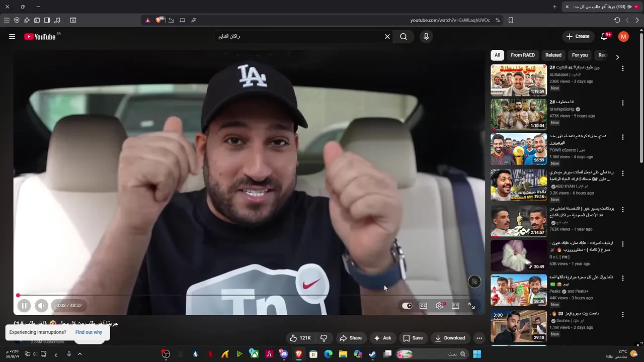Open options for Ibrahim video
Viewport: 644px width, 362px height.
(623, 315)
